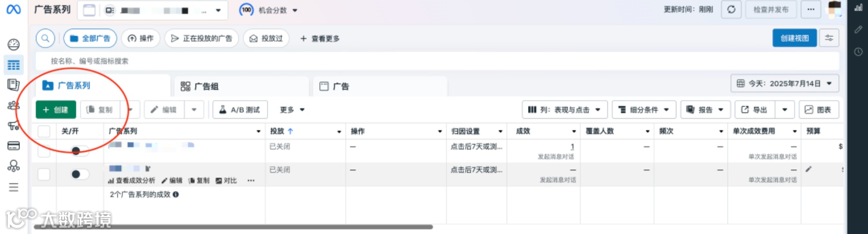The image size is (868, 234).
Task: Open the 报告 reports dropdown
Action: pos(706,109)
